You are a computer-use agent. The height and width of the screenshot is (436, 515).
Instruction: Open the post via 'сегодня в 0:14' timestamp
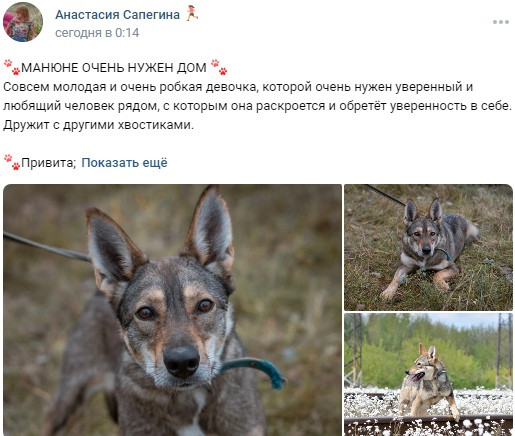click(97, 33)
